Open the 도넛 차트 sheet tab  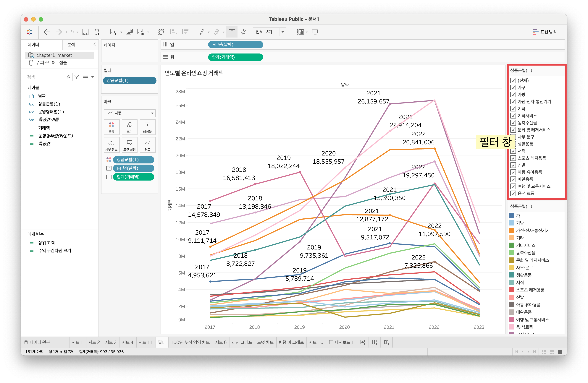[x=265, y=342]
